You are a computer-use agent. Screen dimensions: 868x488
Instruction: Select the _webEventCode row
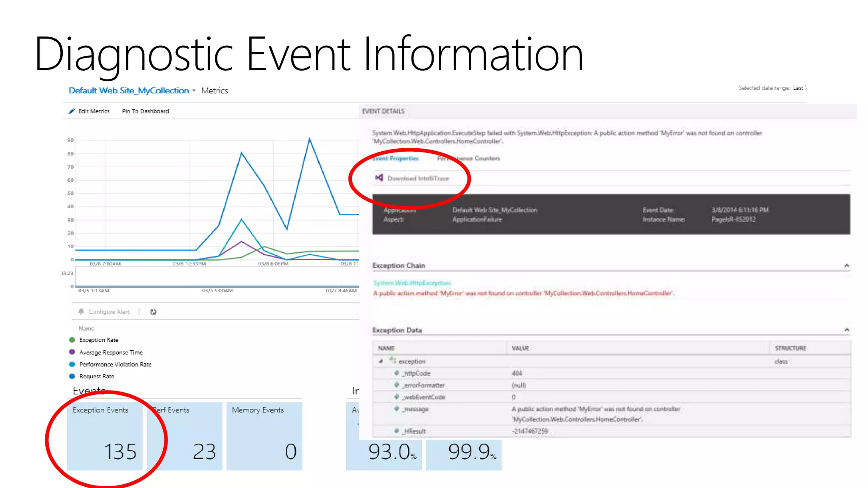click(611, 397)
